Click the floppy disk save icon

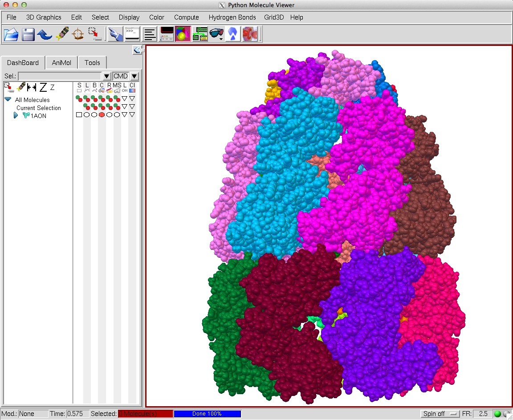[x=28, y=34]
